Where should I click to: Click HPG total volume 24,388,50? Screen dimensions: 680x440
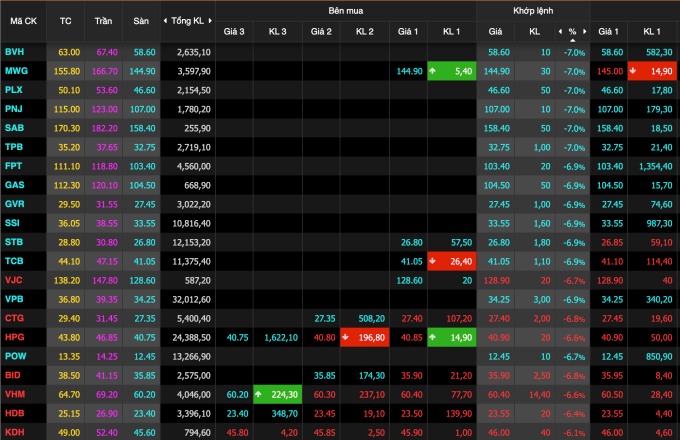coord(191,338)
